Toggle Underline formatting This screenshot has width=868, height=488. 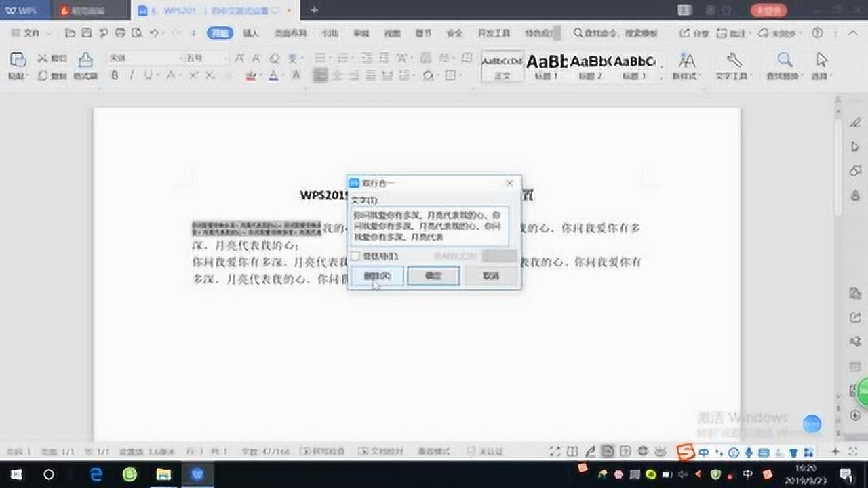pos(147,75)
